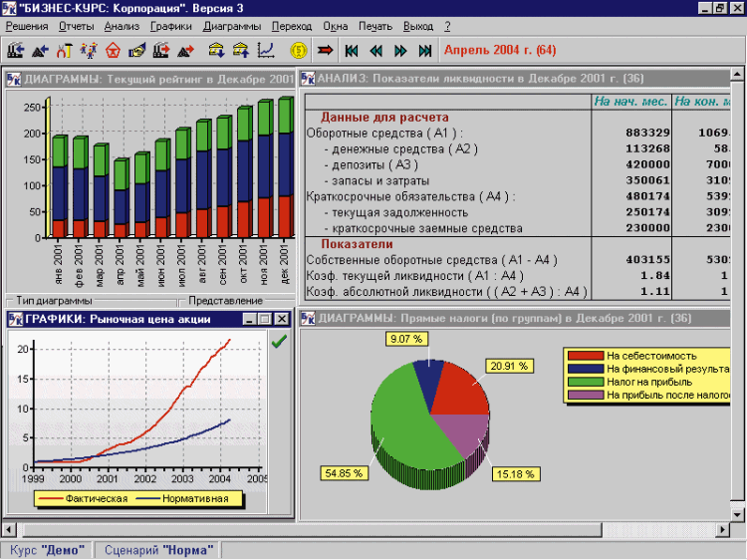Click the fast-forward double-arrow toolbar icon
Screen dimensions: 747x560
pos(400,50)
